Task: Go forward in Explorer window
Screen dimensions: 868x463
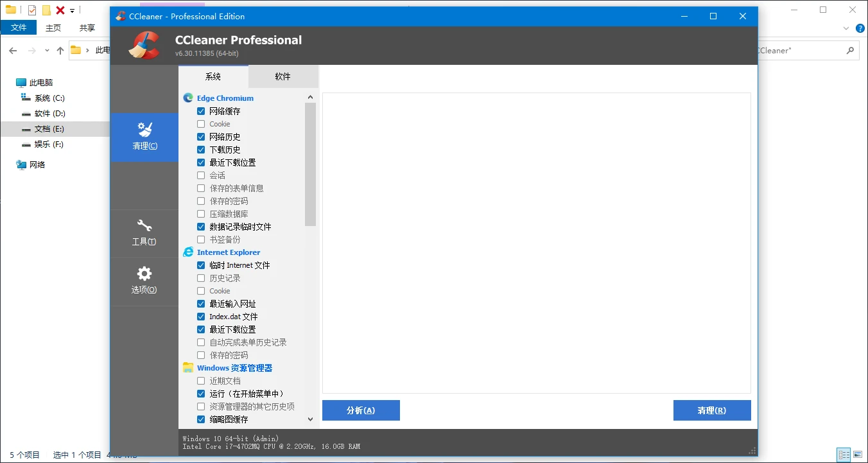Action: click(x=31, y=50)
